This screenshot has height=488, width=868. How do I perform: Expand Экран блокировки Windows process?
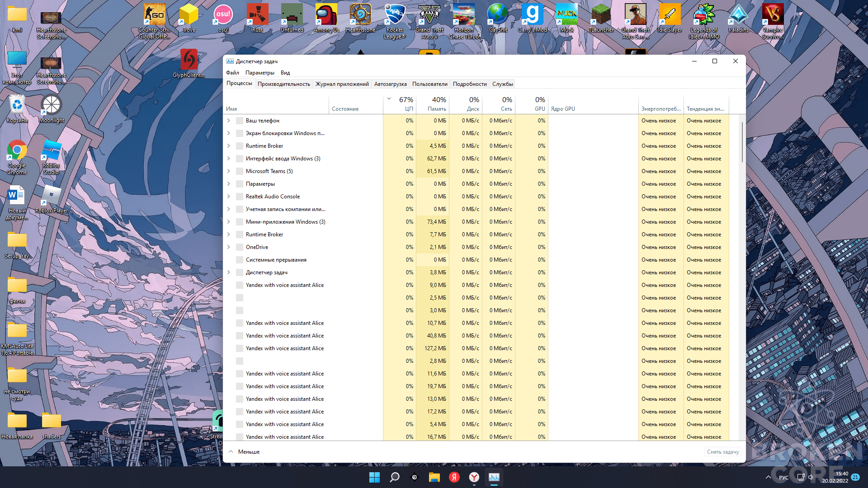[229, 133]
